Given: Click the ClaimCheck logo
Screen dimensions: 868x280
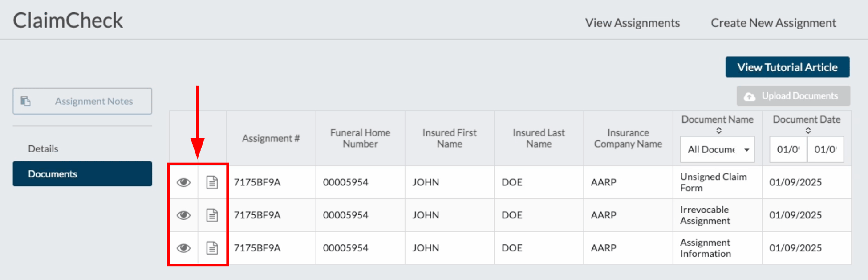Looking at the screenshot, I should (68, 20).
